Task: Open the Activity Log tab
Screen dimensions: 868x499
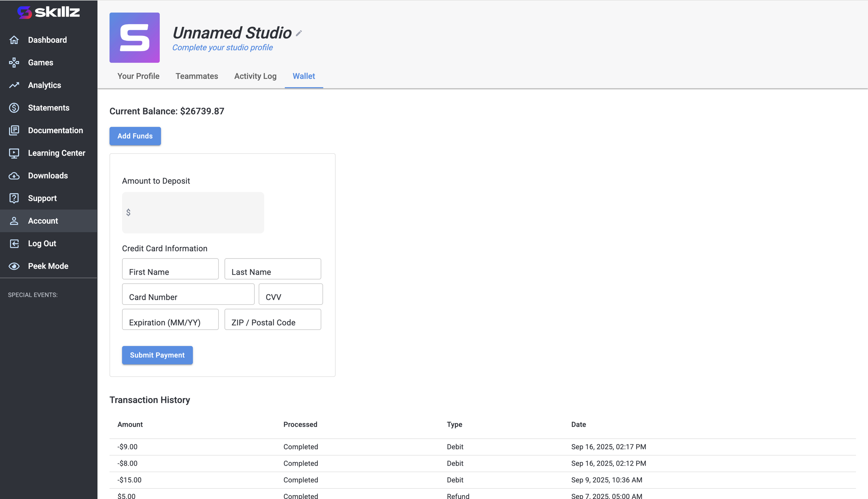Action: 255,76
